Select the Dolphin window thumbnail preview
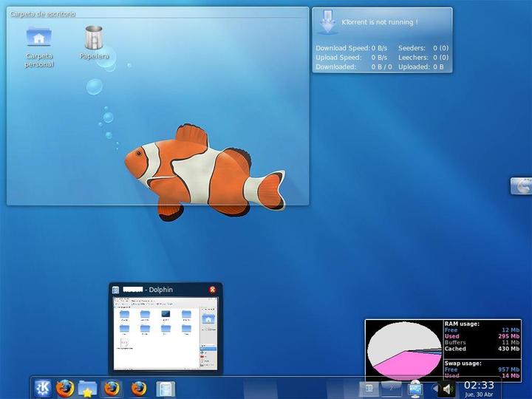The width and height of the screenshot is (532, 399). coord(166,333)
